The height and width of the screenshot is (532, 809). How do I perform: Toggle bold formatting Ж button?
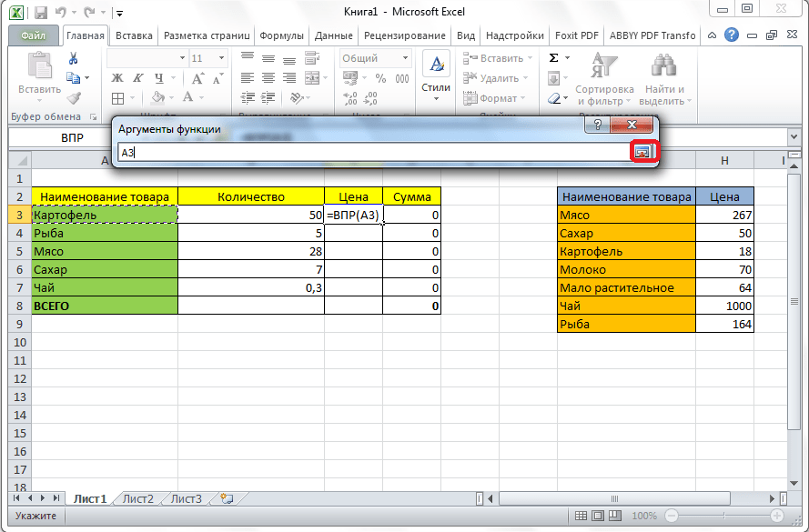[x=117, y=78]
